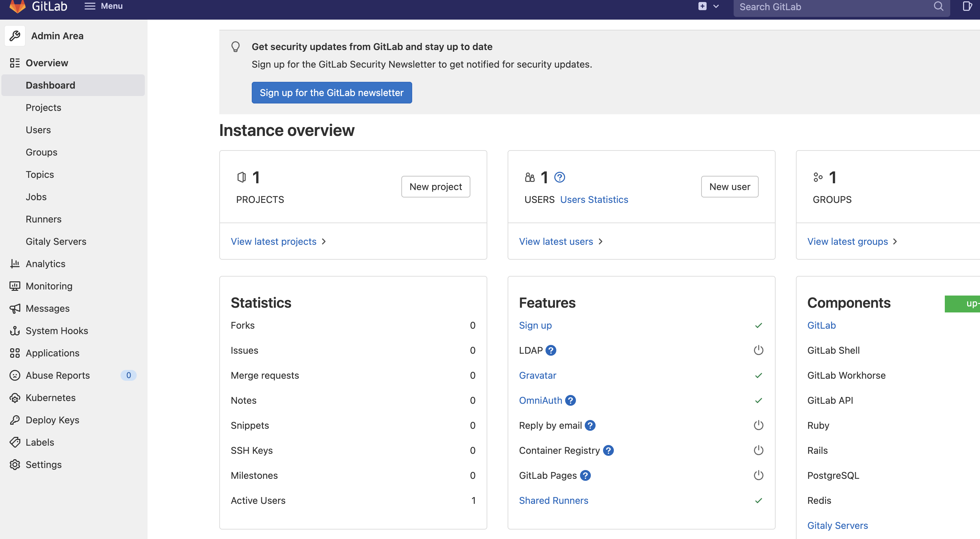Click the OmniAuth help question icon
Image resolution: width=980 pixels, height=539 pixels.
[570, 400]
